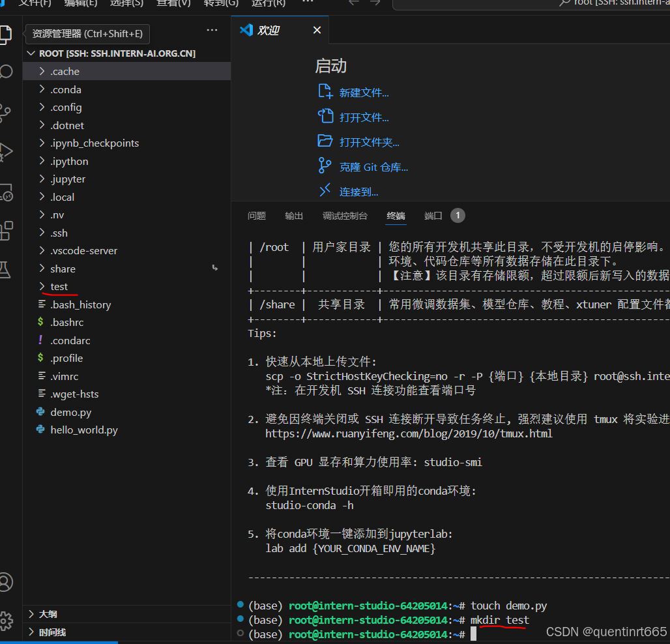This screenshot has width=670, height=644.
Task: Open the Run and Debug icon
Action: tap(6, 152)
